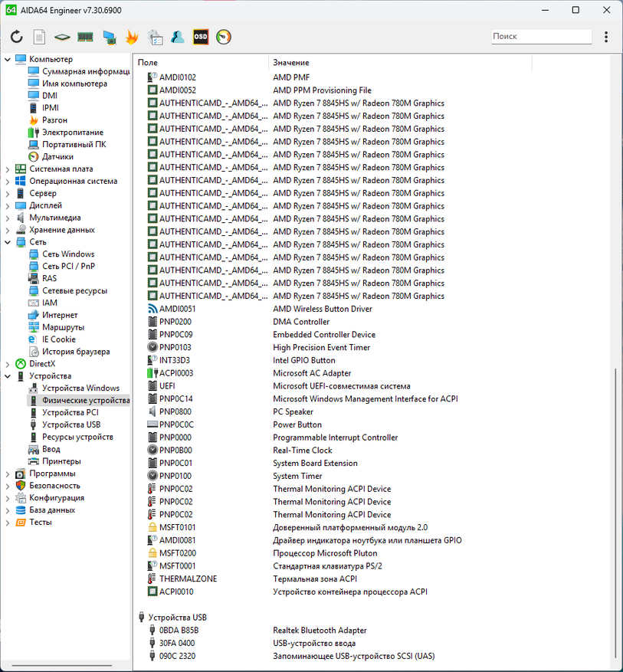Screen dimensions: 623x672
Task: Expand the DirectX tree node
Action: pyautogui.click(x=8, y=364)
